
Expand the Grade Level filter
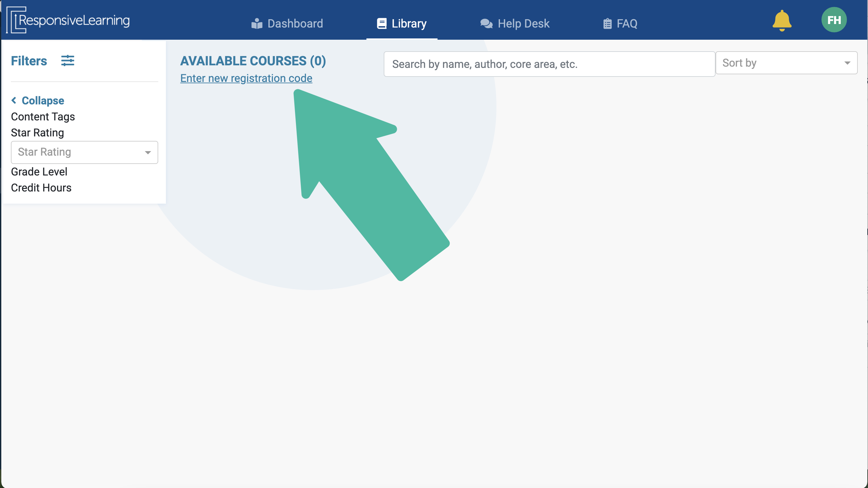pyautogui.click(x=39, y=172)
